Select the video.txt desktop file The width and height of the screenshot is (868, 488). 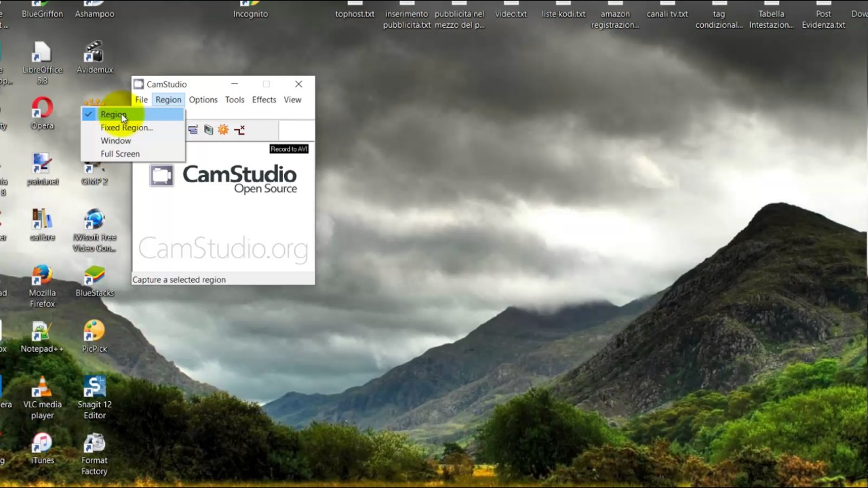tap(511, 14)
